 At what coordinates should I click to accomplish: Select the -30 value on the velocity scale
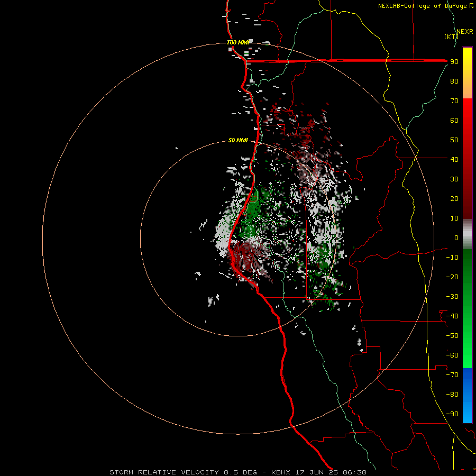(452, 297)
